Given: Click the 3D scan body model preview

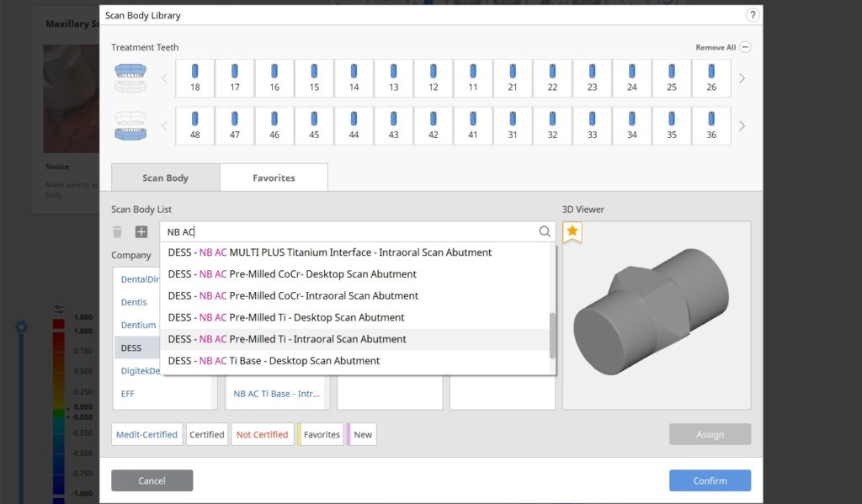Looking at the screenshot, I should 651,311.
